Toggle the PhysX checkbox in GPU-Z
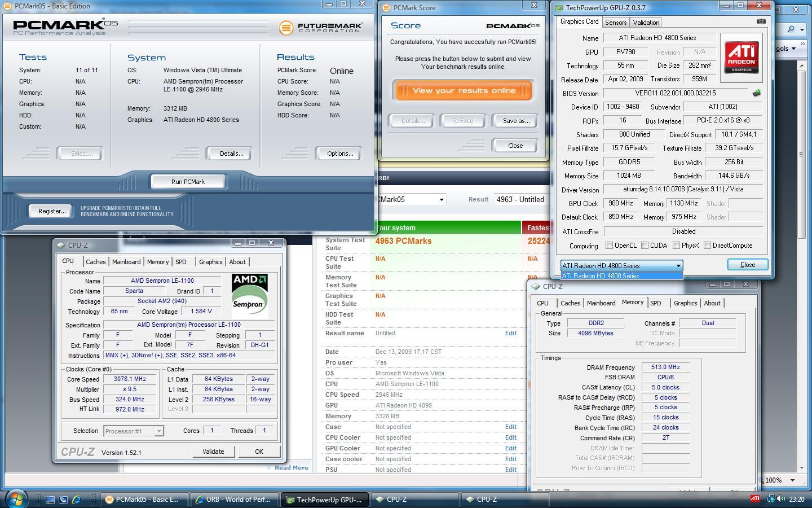This screenshot has width=812, height=508. tap(676, 246)
